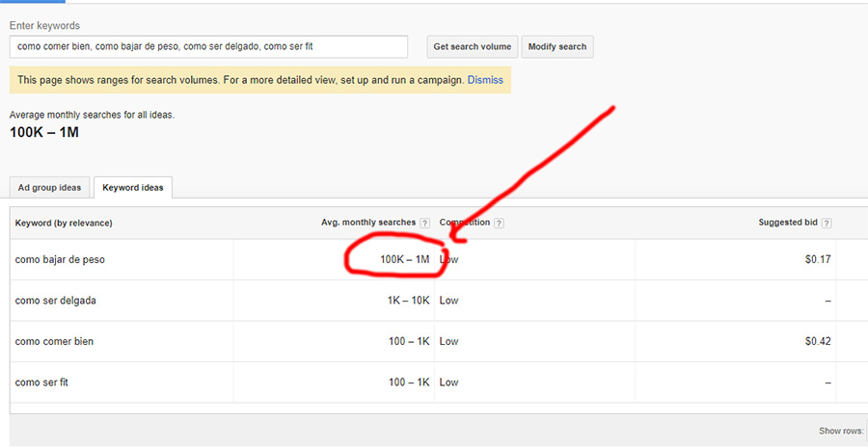Focus the Enter keywords input field

(208, 47)
